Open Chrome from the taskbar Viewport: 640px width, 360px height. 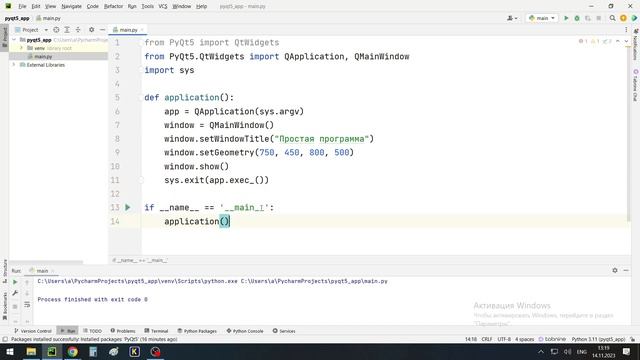coord(73,351)
